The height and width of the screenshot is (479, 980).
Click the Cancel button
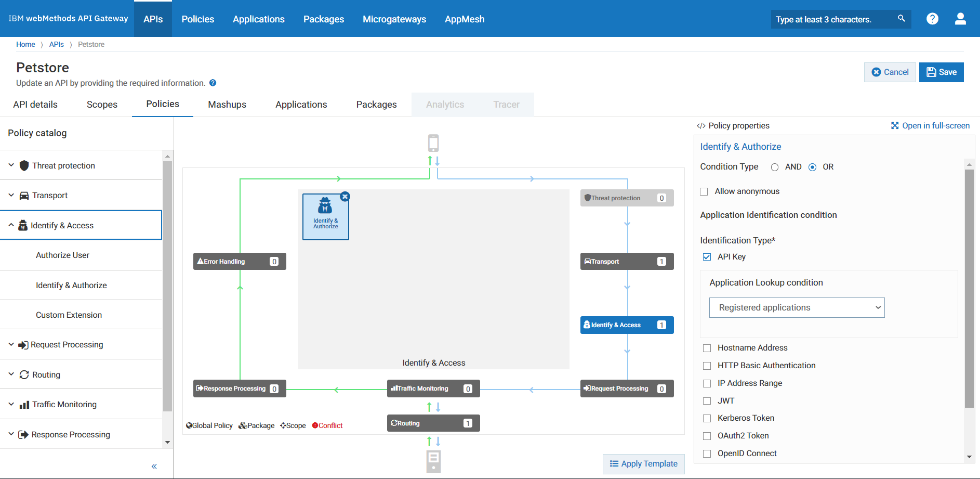click(890, 72)
